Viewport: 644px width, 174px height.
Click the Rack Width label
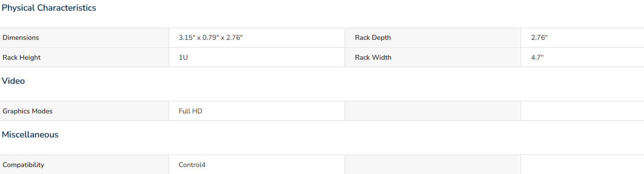[373, 57]
